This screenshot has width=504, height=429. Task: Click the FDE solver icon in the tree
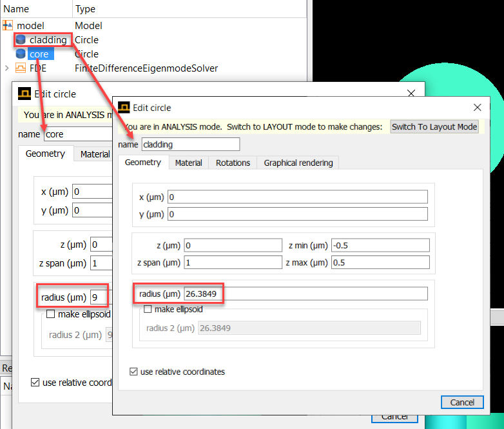[x=21, y=68]
